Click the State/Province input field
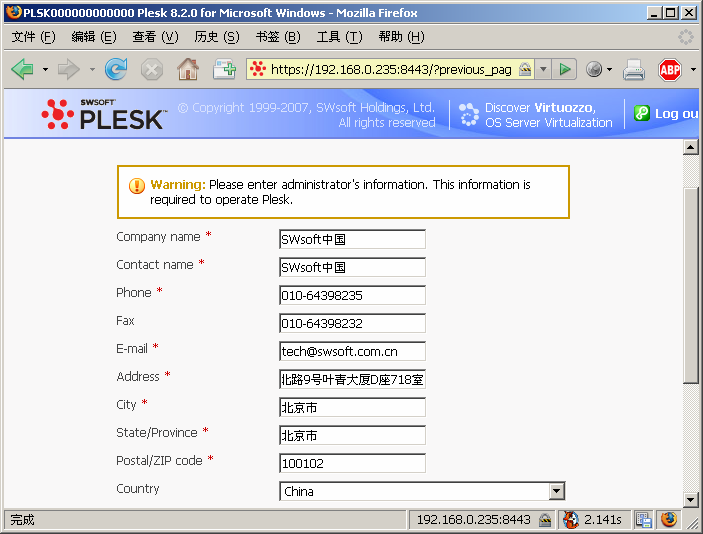The width and height of the screenshot is (703, 534). click(352, 435)
